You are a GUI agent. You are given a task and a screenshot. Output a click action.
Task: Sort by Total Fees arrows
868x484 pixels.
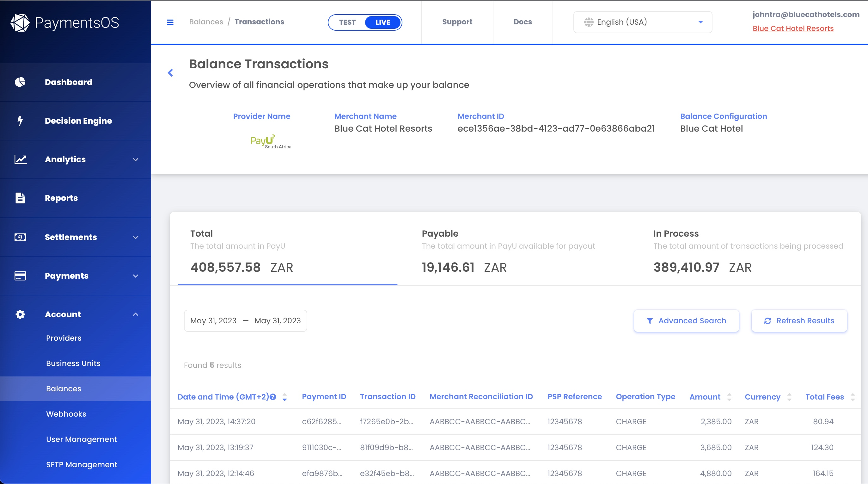click(853, 397)
